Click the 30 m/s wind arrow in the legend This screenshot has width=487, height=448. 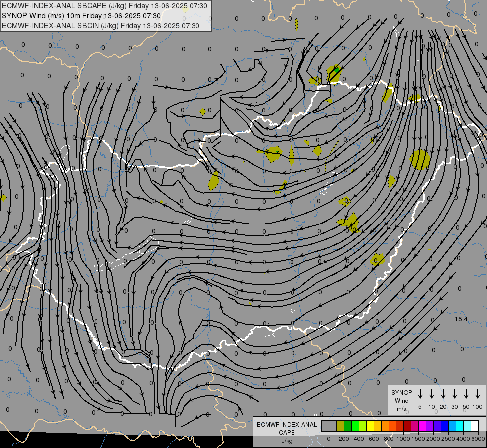coord(454,393)
